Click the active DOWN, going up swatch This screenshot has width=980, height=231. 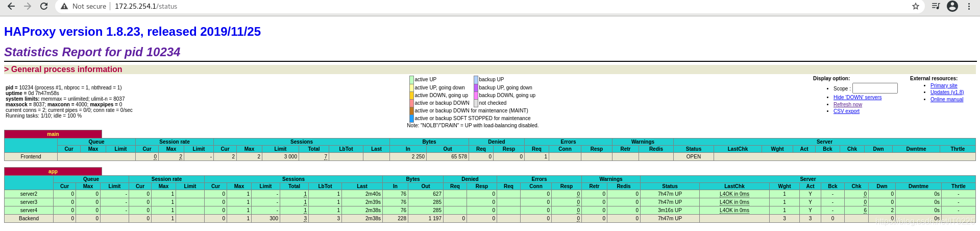[x=411, y=95]
